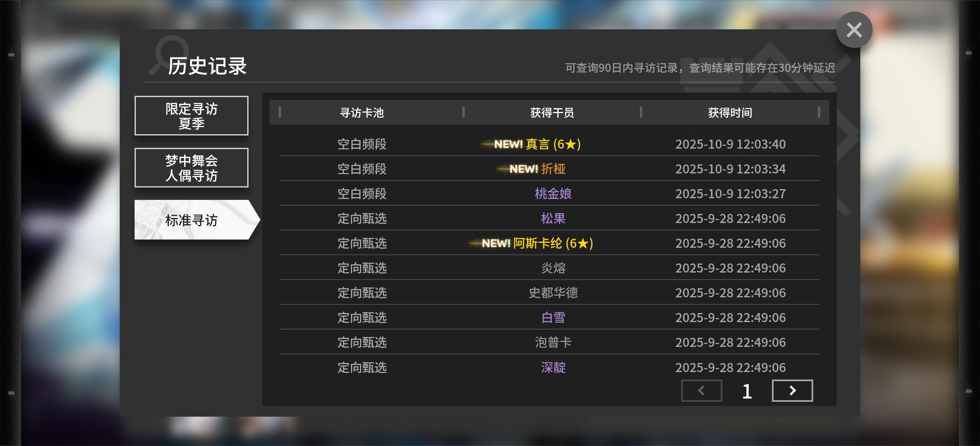Click the 寻访卡池 column header

tap(362, 112)
